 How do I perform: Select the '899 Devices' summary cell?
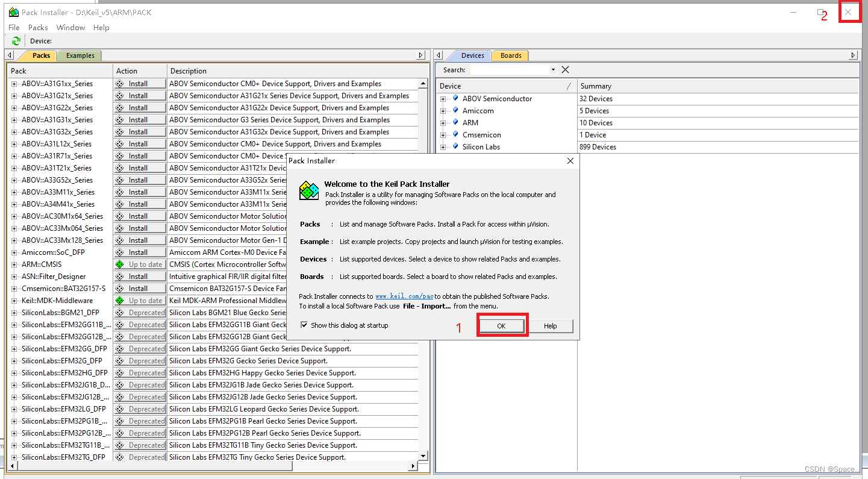[718, 147]
